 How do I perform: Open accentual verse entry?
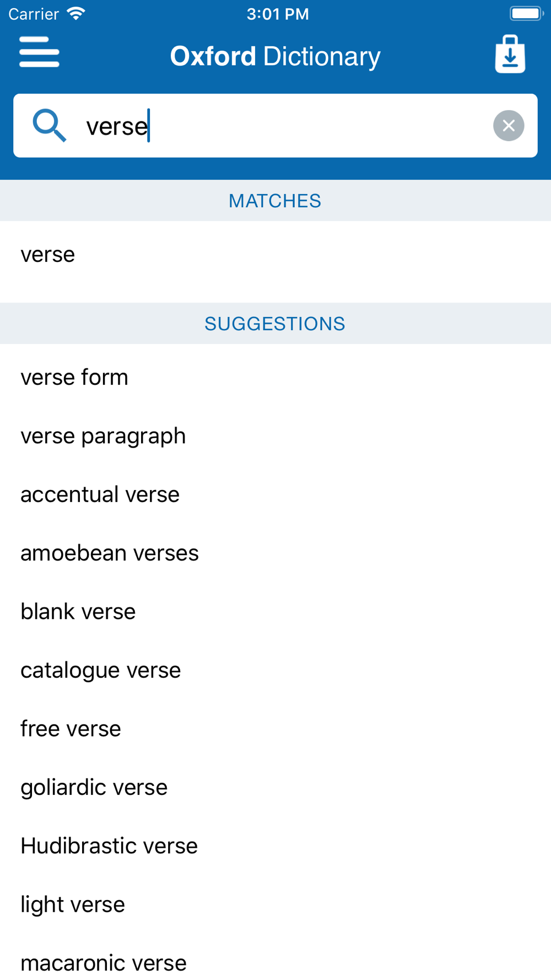coord(275,494)
